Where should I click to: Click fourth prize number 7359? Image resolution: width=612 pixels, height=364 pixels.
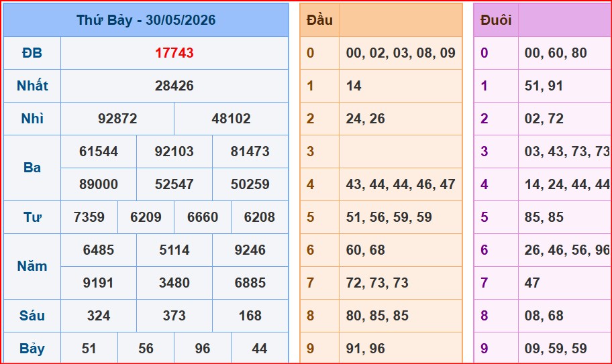click(x=89, y=217)
